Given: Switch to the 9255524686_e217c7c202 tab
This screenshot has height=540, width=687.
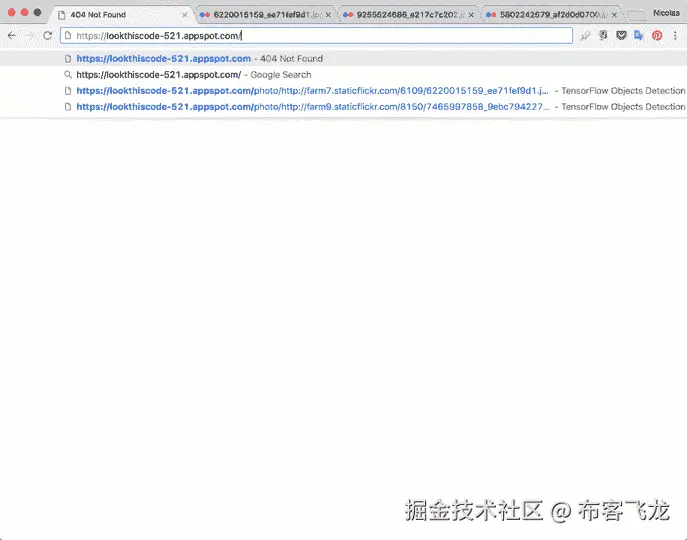Looking at the screenshot, I should click(x=409, y=14).
